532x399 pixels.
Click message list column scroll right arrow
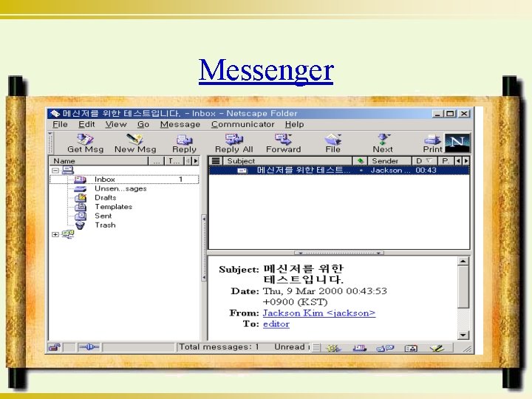[x=466, y=161]
